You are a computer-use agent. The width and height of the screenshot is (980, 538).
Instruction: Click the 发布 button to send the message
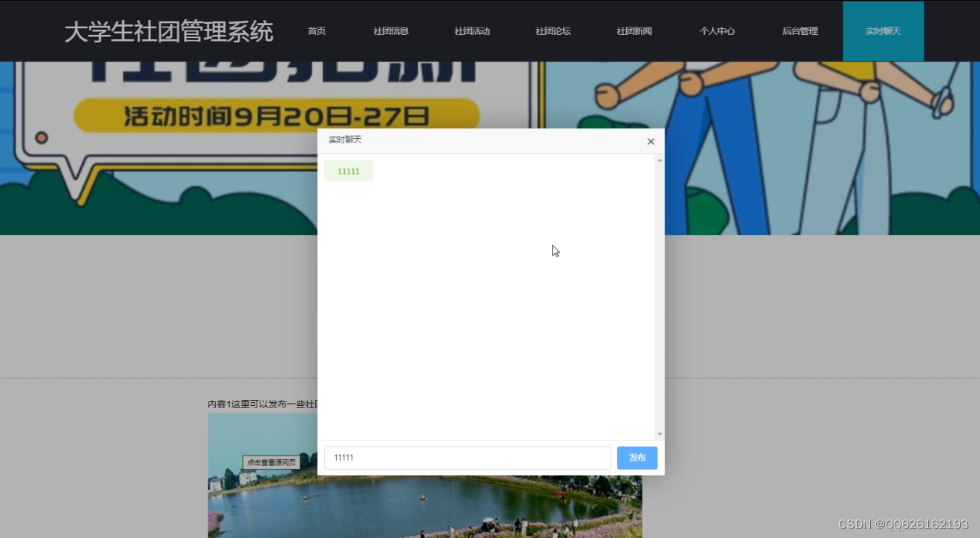(x=637, y=458)
